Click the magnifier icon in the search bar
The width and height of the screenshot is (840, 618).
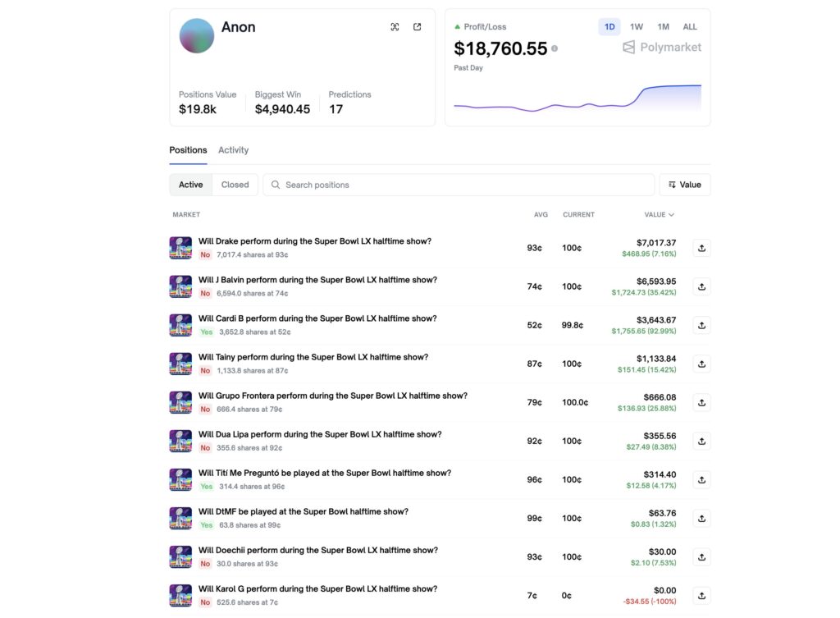[276, 184]
